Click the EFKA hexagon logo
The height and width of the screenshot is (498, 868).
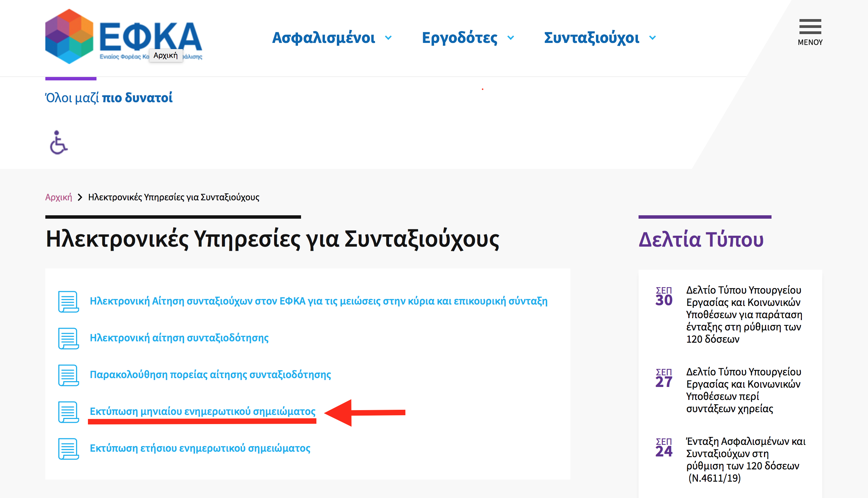point(69,36)
